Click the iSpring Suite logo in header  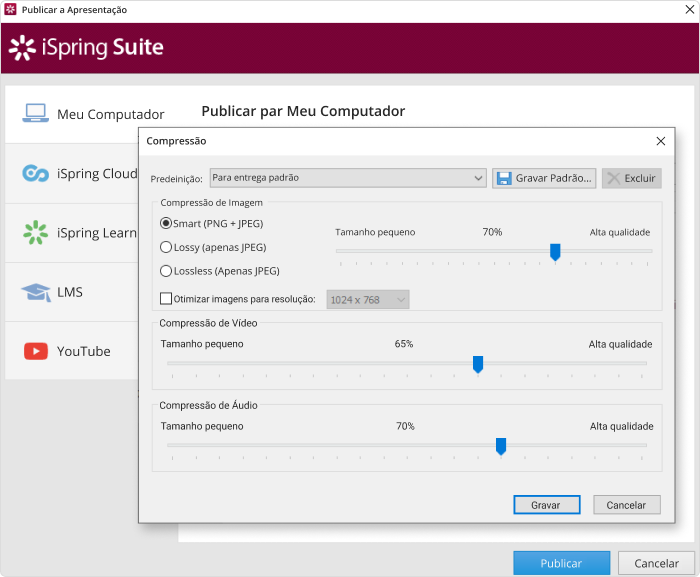[86, 47]
